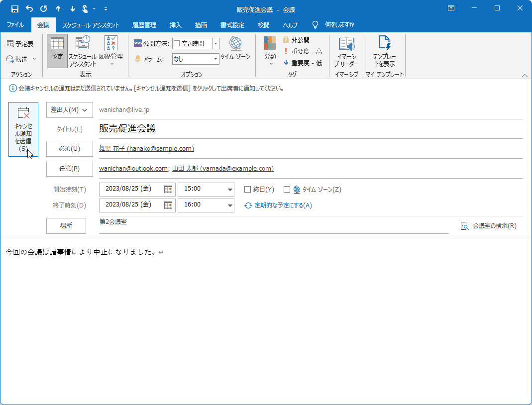Open the end date calendar picker

point(168,205)
